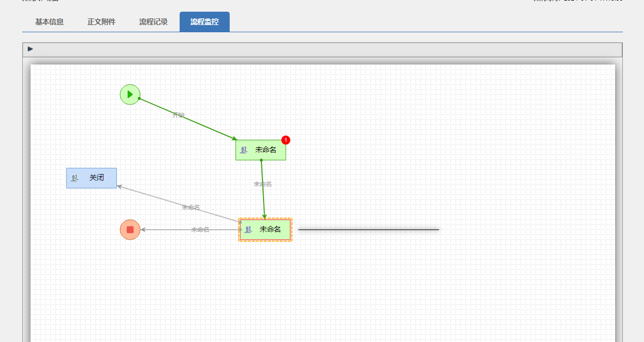Click people icon in highlighted 未命名 node
This screenshot has height=342, width=644.
[x=248, y=230]
